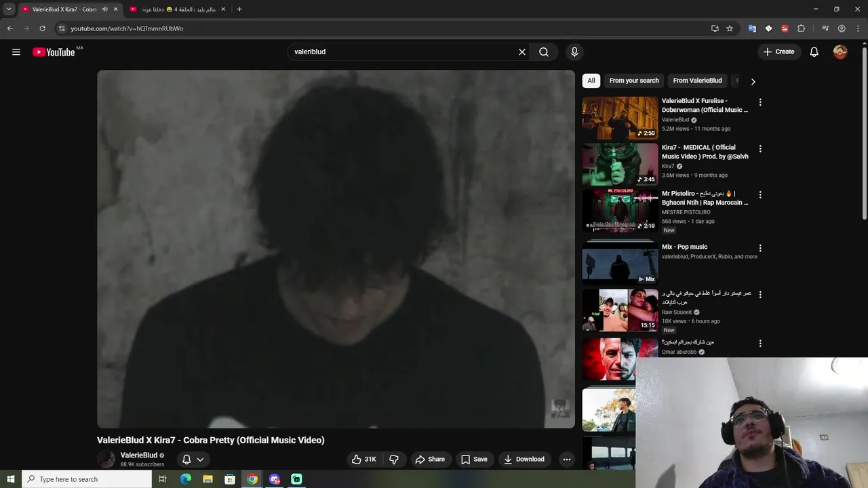Click the Create button
The image size is (868, 488).
pyautogui.click(x=778, y=52)
